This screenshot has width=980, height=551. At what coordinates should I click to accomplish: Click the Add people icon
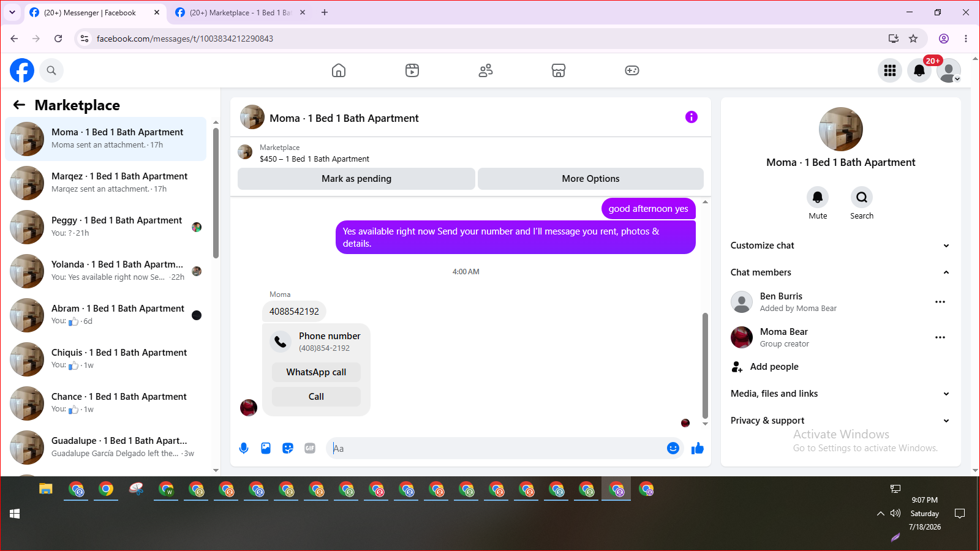point(737,367)
